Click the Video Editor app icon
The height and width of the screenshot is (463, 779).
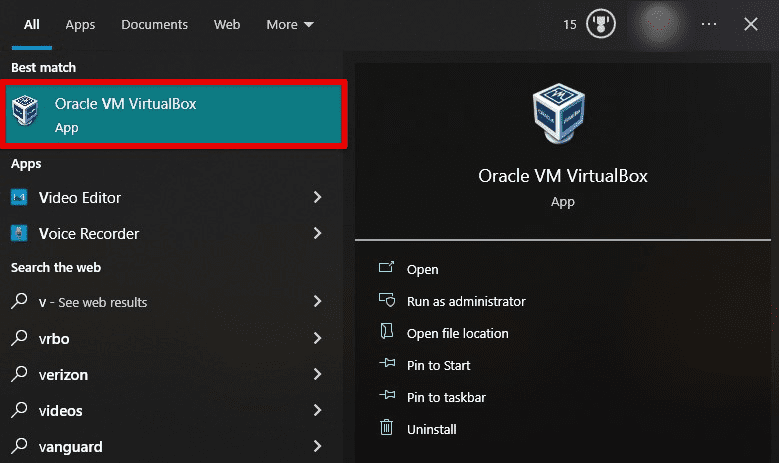coord(19,197)
